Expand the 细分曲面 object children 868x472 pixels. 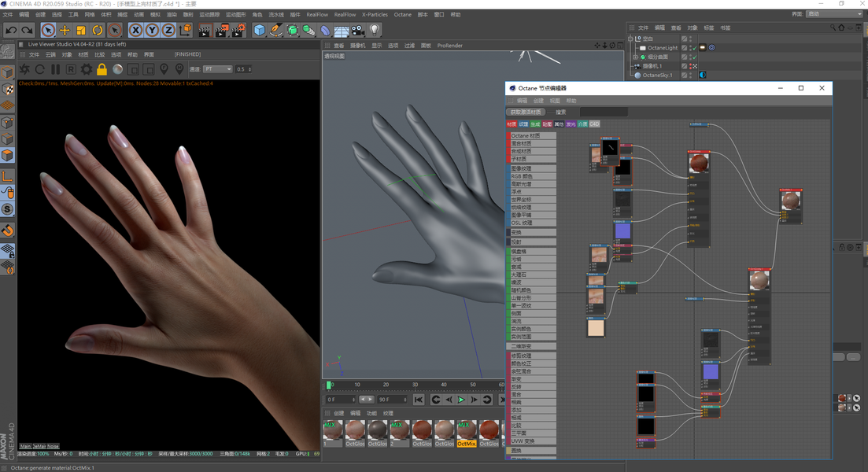pyautogui.click(x=636, y=57)
